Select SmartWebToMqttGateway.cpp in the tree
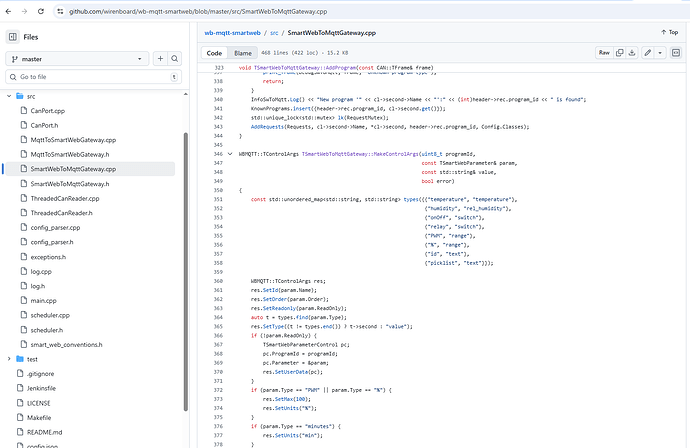This screenshot has width=690, height=448. (73, 169)
